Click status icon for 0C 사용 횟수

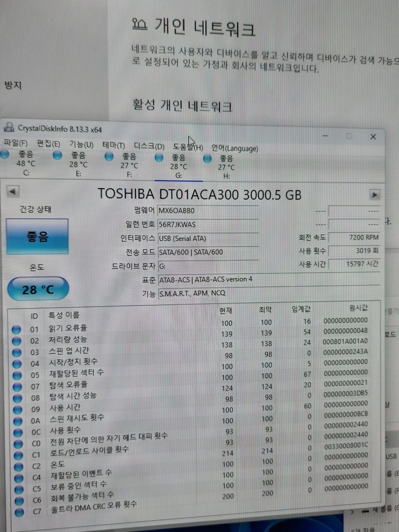click(x=18, y=432)
